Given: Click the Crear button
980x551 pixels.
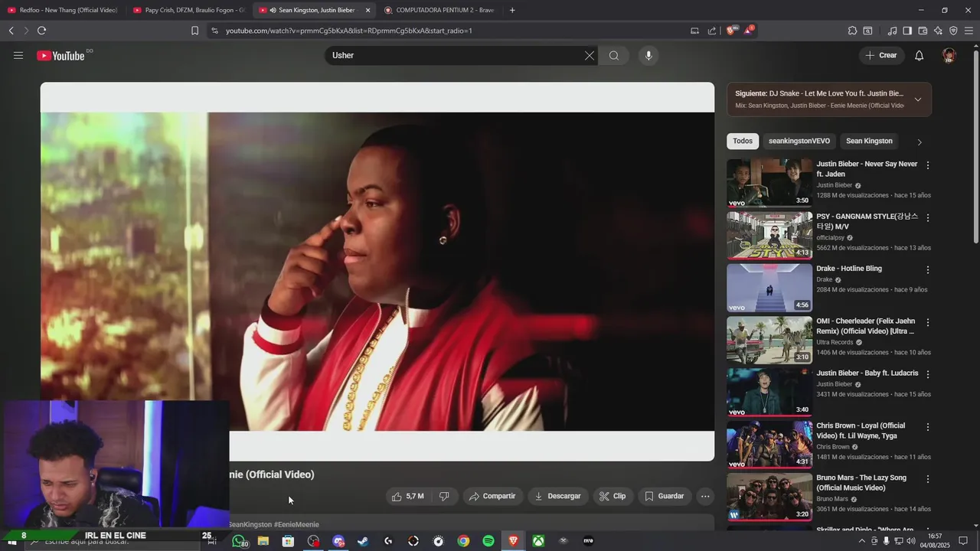Looking at the screenshot, I should pos(881,55).
